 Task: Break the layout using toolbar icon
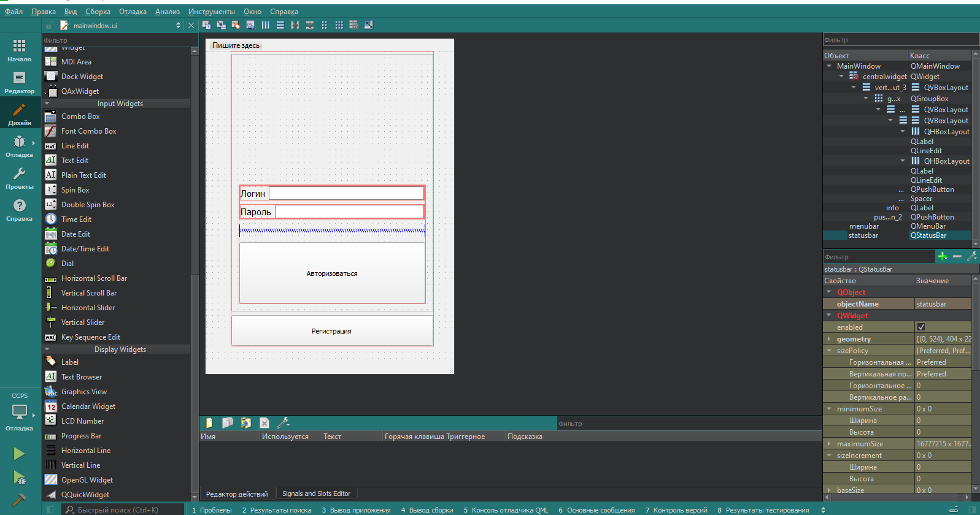click(x=354, y=25)
